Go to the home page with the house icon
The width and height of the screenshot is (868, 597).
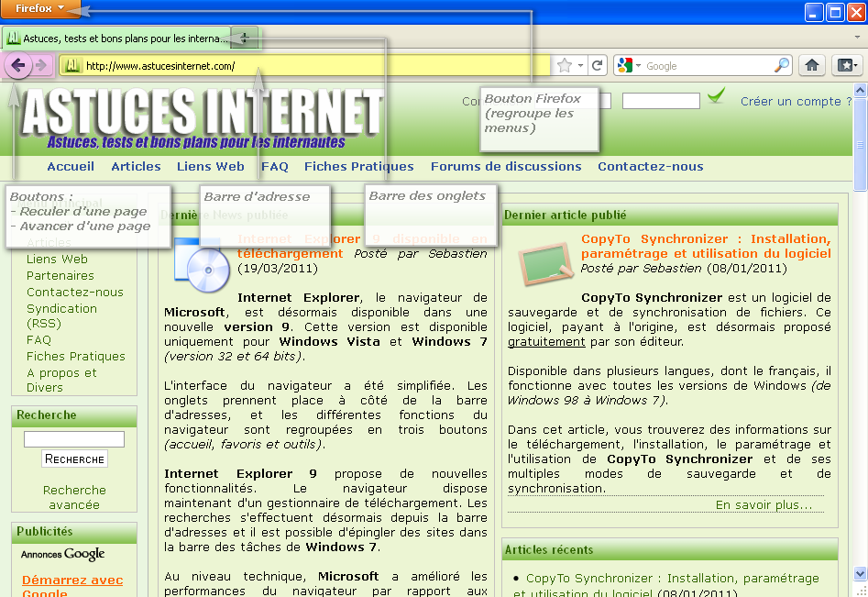[x=811, y=65]
